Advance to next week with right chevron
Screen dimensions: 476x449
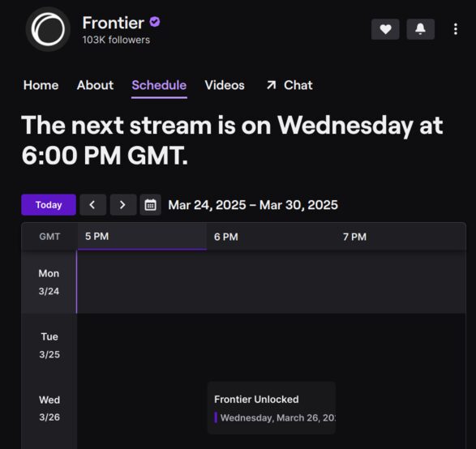(x=123, y=205)
